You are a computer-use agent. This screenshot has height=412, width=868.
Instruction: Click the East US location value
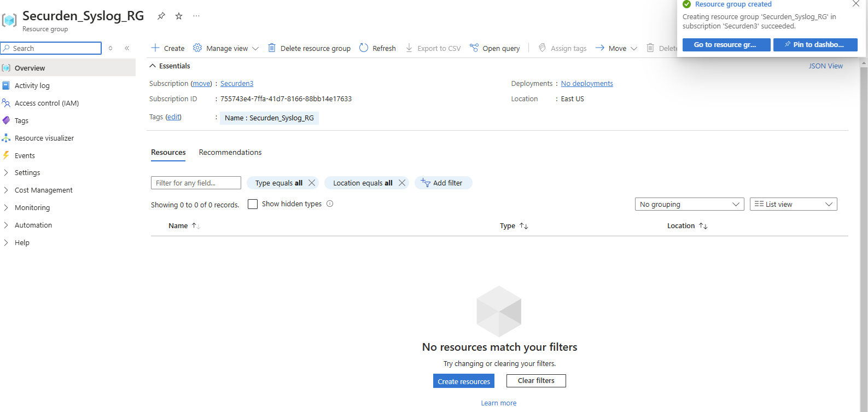click(x=573, y=99)
